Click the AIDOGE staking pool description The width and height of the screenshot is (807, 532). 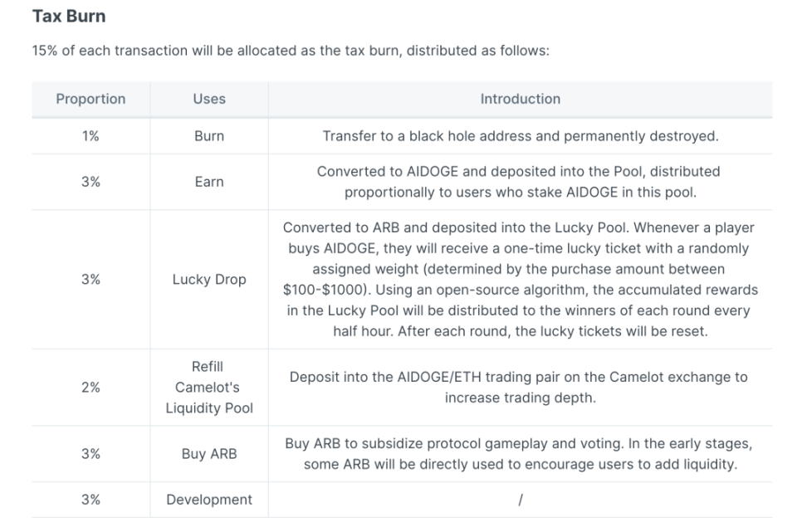pyautogui.click(x=518, y=182)
